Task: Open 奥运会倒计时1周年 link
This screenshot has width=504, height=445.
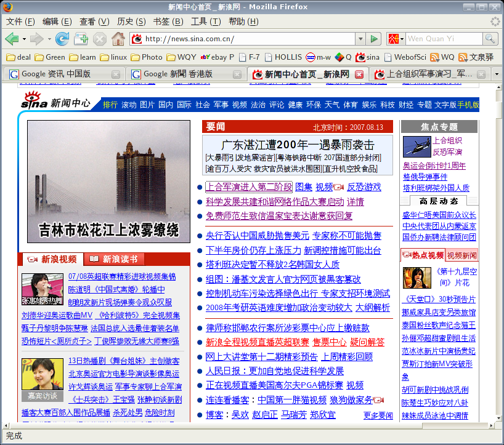Action: click(x=434, y=166)
